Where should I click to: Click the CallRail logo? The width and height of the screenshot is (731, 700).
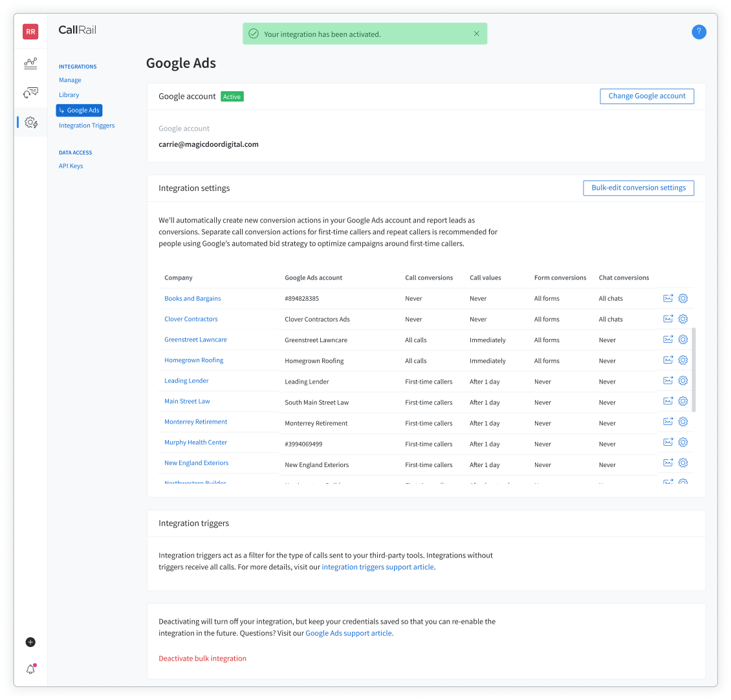78,30
